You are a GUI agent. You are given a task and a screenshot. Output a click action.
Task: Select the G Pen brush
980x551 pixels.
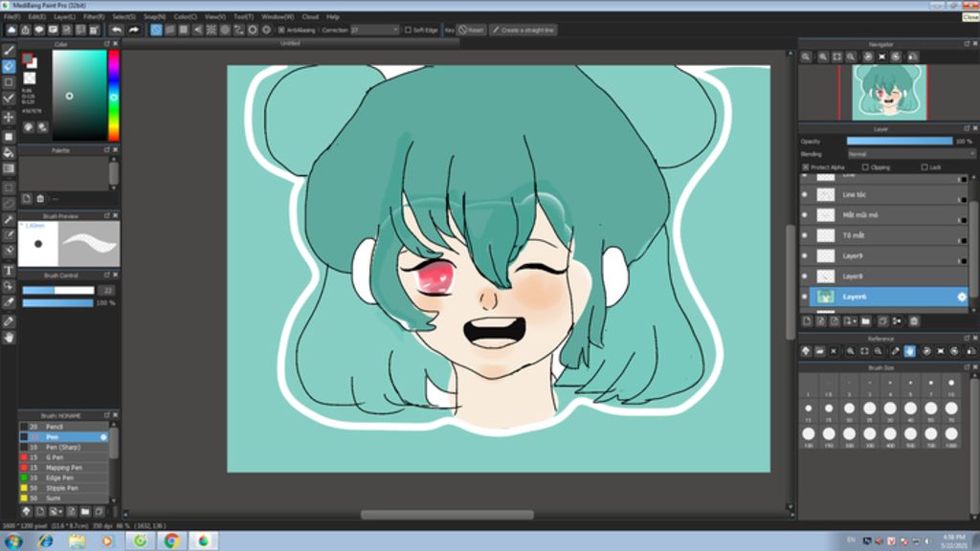[x=64, y=457]
